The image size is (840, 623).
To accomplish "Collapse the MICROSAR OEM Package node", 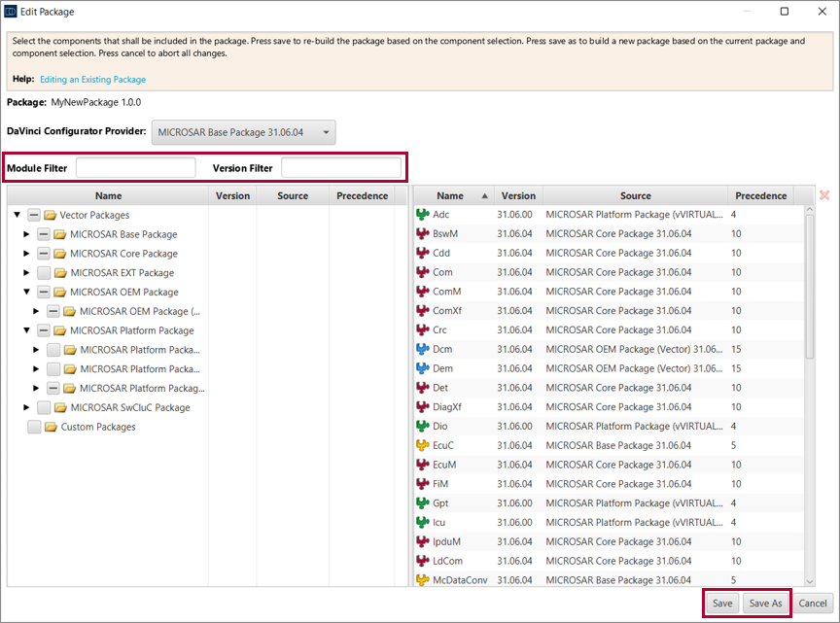I will pyautogui.click(x=26, y=292).
